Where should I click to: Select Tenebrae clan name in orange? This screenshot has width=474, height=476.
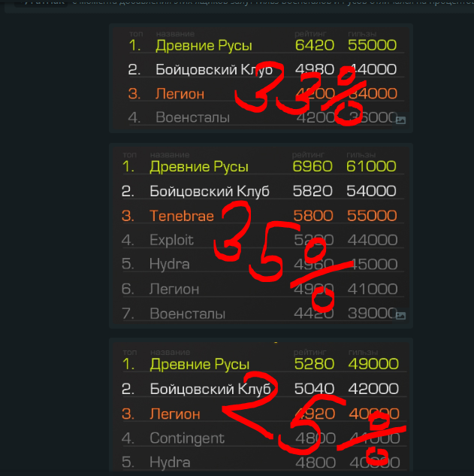click(182, 216)
